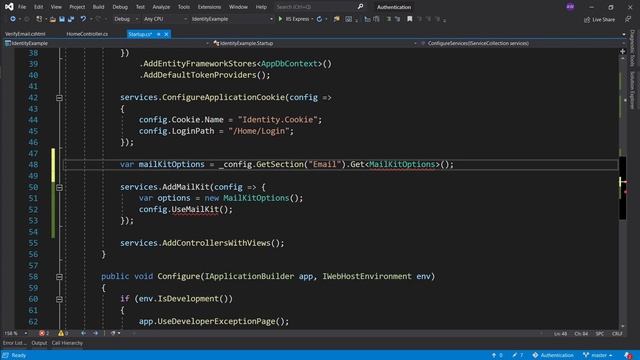Open the IdentityExample.Startup type dropdown
This screenshot has height=360, width=640.
click(x=314, y=43)
